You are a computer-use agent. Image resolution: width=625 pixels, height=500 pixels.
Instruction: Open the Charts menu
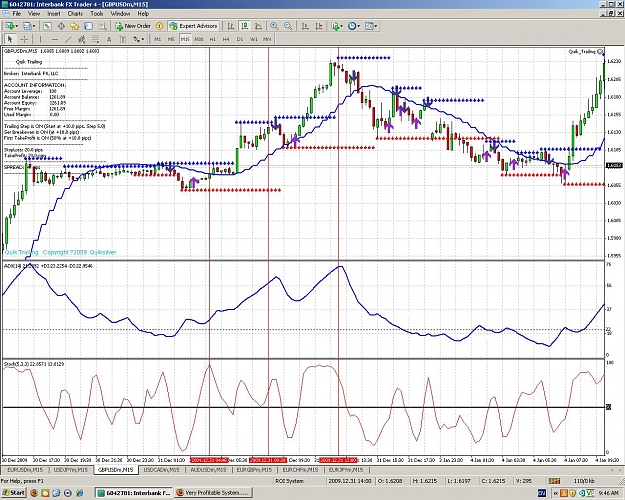tap(75, 14)
